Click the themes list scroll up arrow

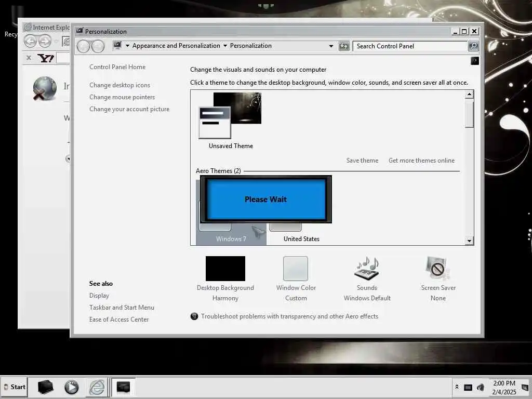[469, 95]
